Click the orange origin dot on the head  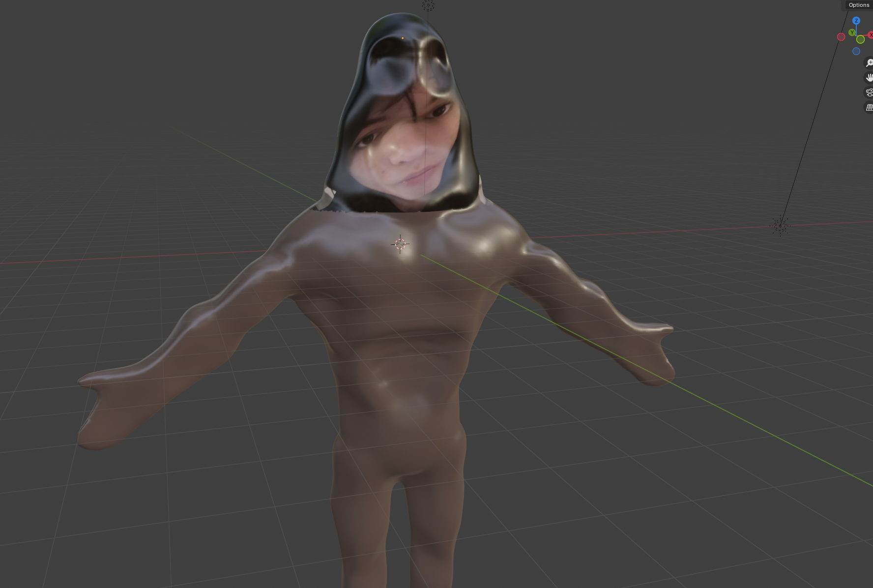pyautogui.click(x=403, y=38)
